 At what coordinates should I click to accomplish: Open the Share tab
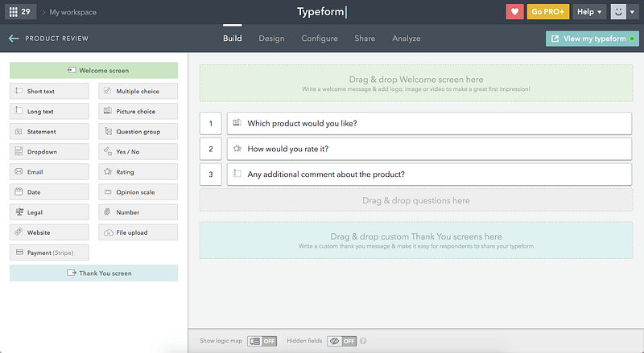[365, 38]
